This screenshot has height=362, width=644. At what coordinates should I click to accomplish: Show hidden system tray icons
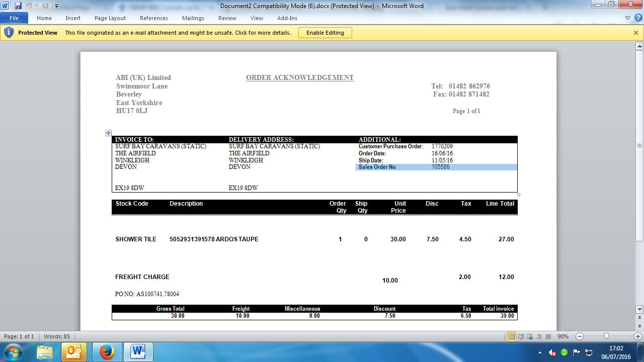click(540, 352)
